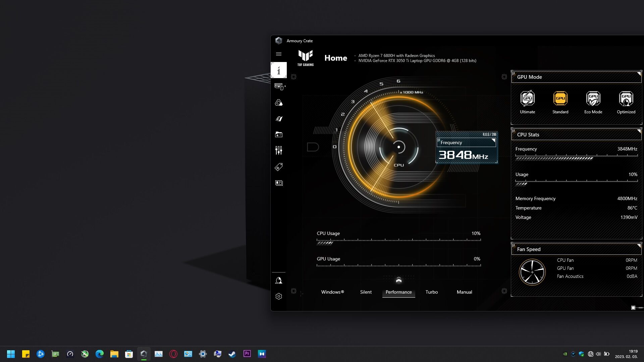Click the Memory Frequency 4800MHz value

click(627, 198)
